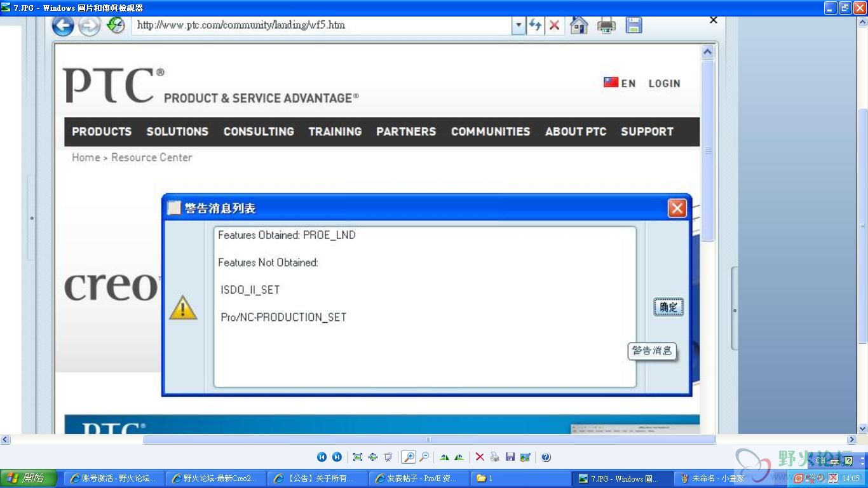
Task: Switch to 未命名 - 小畫家 taskbar window
Action: pos(723,478)
